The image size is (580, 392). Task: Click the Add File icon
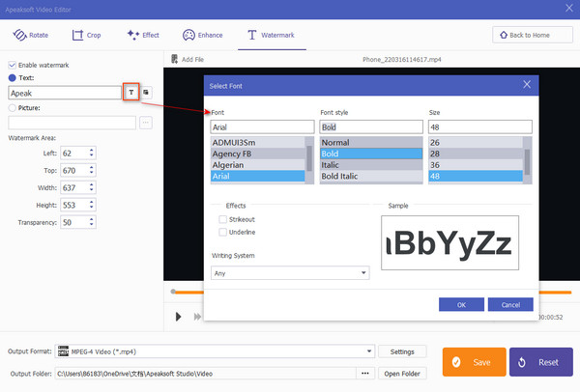(x=175, y=59)
